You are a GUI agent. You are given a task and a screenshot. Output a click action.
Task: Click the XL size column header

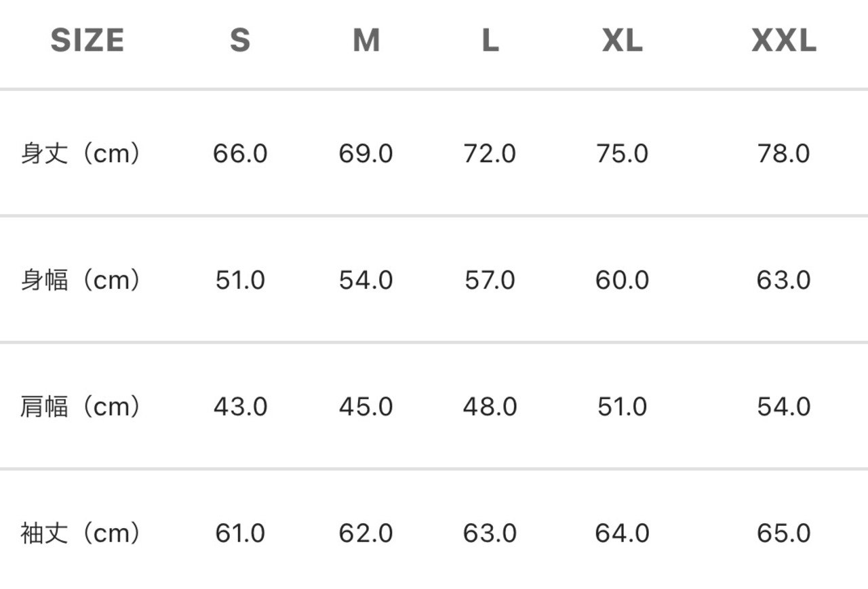point(623,41)
